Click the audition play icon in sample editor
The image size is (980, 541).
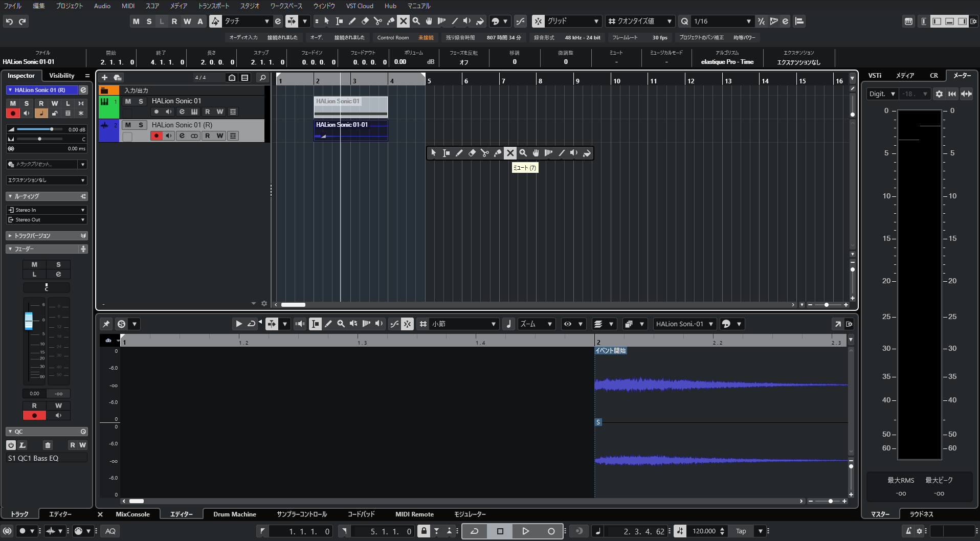239,324
